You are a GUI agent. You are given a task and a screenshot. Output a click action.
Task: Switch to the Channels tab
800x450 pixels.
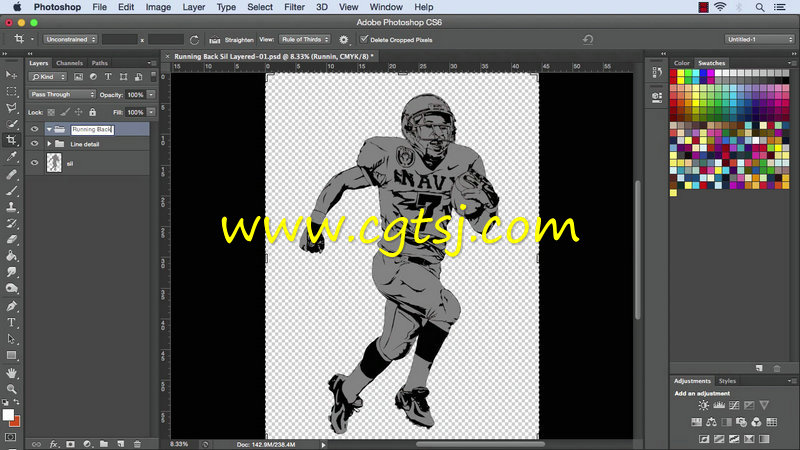(x=69, y=63)
